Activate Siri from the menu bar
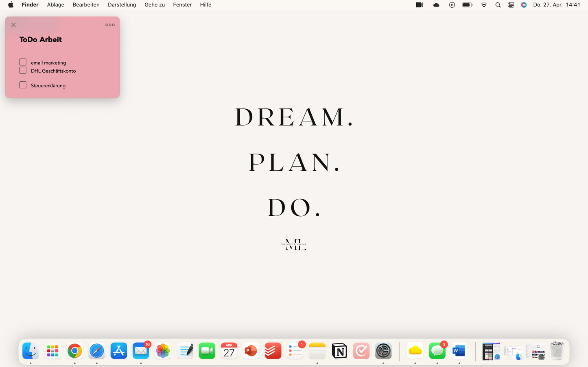This screenshot has width=588, height=367. (x=524, y=5)
